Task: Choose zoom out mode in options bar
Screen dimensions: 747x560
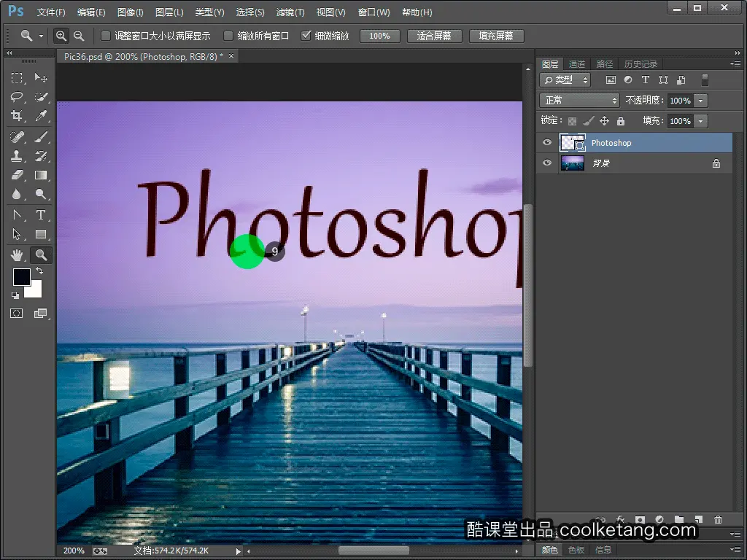Action: coord(79,36)
